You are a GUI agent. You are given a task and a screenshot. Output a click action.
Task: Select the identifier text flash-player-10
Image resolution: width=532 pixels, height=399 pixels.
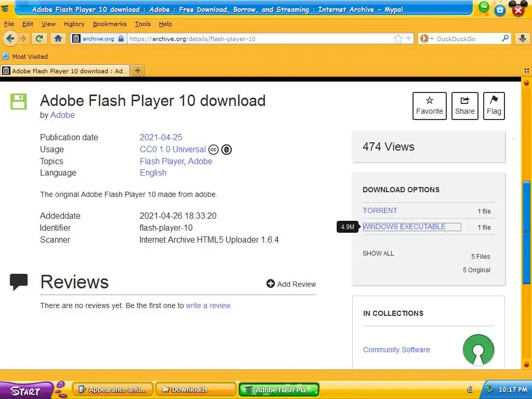(x=166, y=228)
